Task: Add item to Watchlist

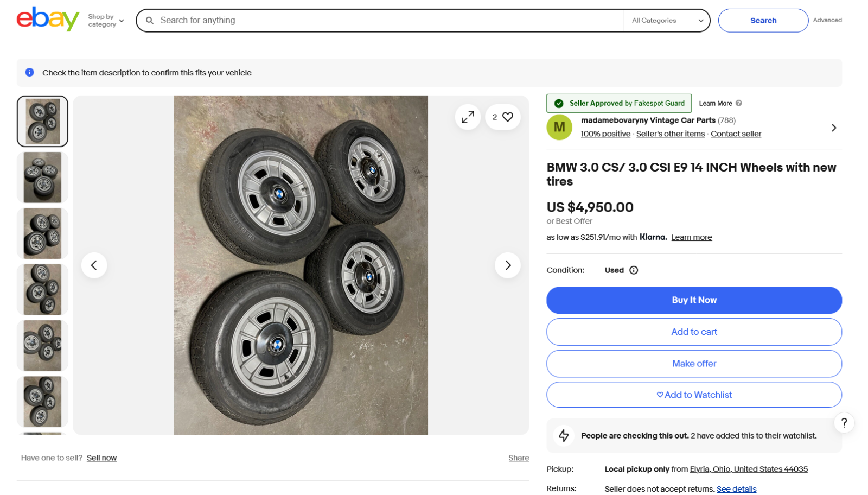Action: tap(694, 395)
